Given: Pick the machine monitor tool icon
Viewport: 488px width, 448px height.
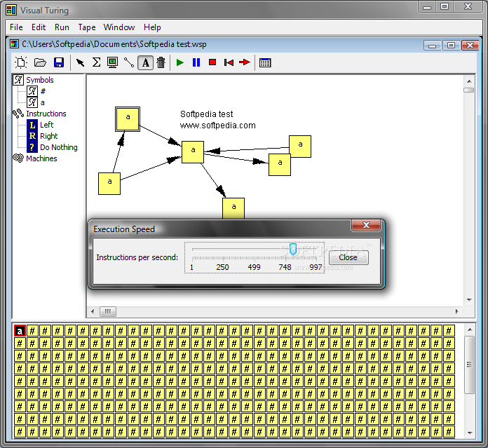Looking at the screenshot, I should pos(113,62).
